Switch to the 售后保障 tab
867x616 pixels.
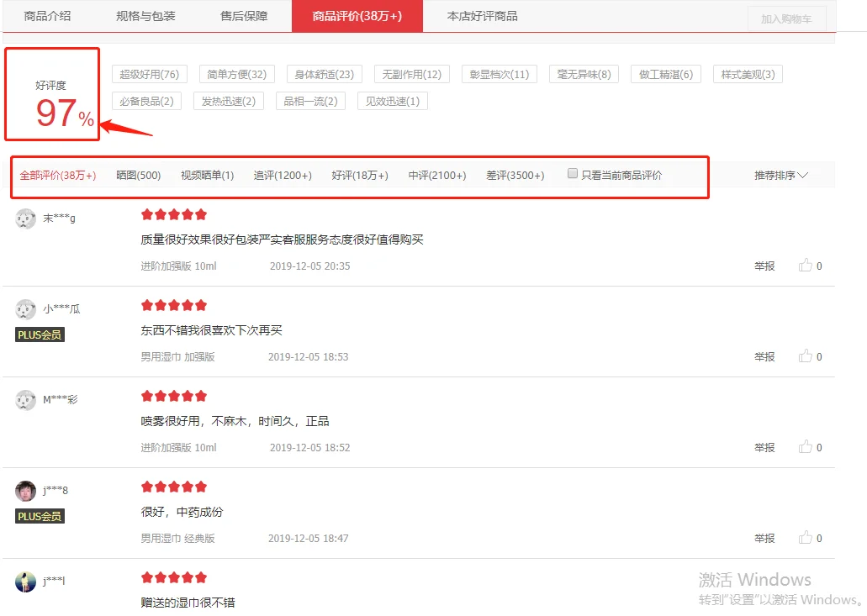pos(244,16)
